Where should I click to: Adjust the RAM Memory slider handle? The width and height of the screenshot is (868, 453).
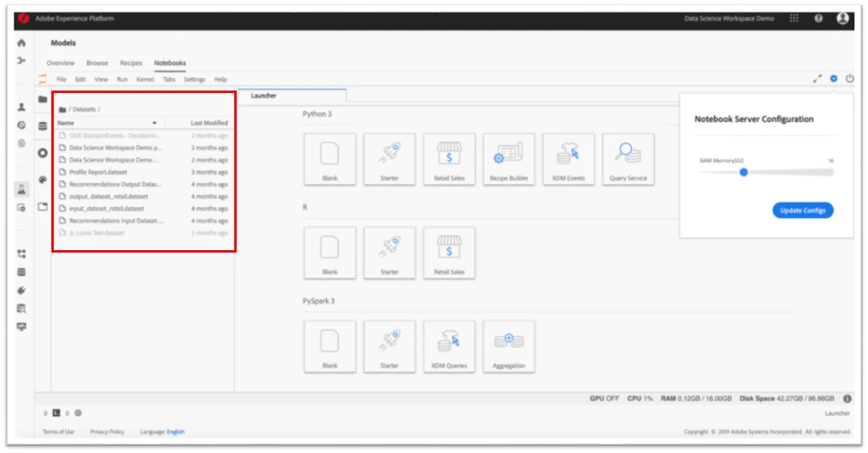744,172
